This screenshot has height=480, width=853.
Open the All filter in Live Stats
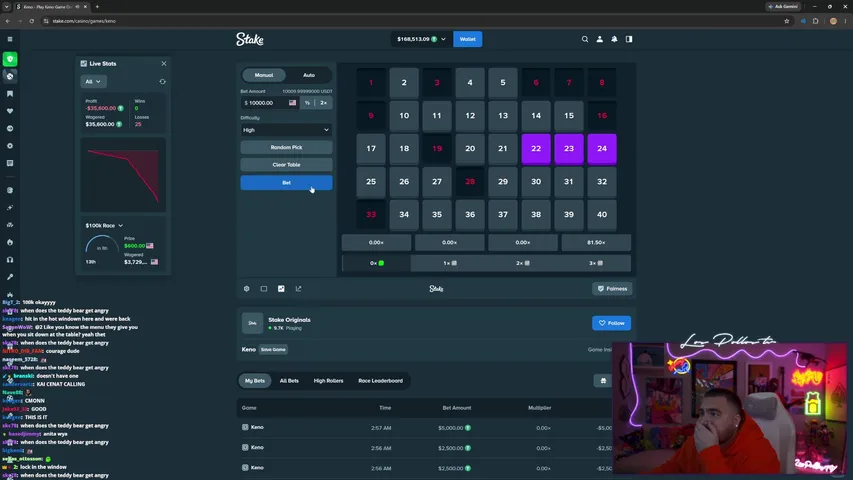click(93, 82)
